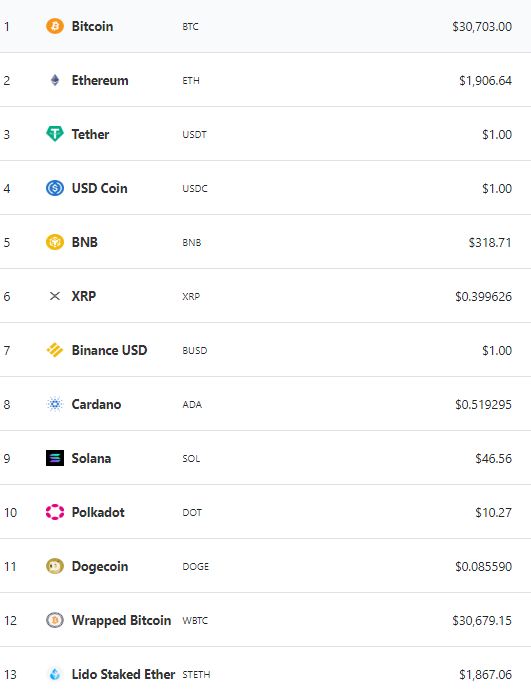The image size is (531, 693).
Task: Click the STETH ticker symbol
Action: (196, 674)
